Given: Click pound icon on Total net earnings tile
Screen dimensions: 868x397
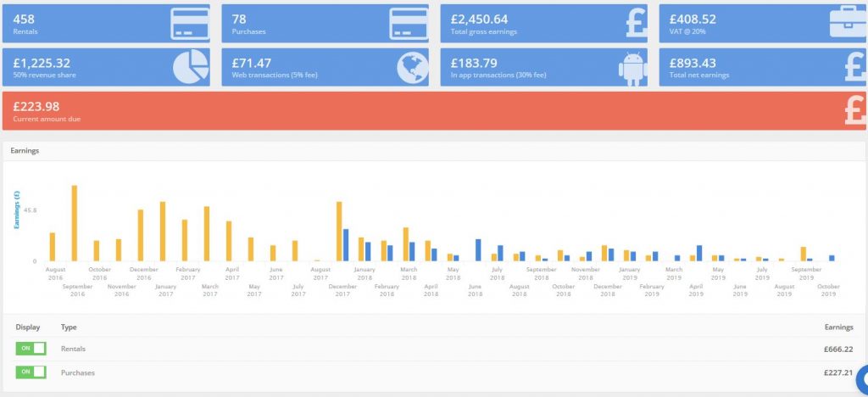Looking at the screenshot, I should click(856, 66).
